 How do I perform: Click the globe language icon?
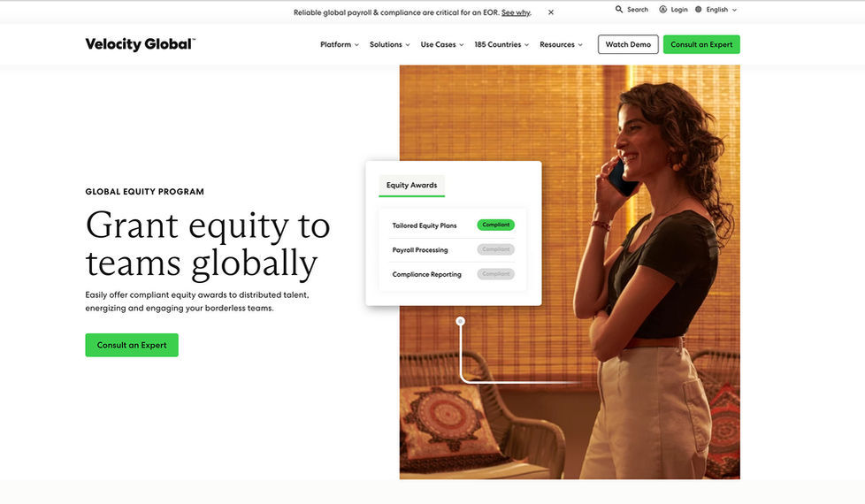click(x=699, y=10)
